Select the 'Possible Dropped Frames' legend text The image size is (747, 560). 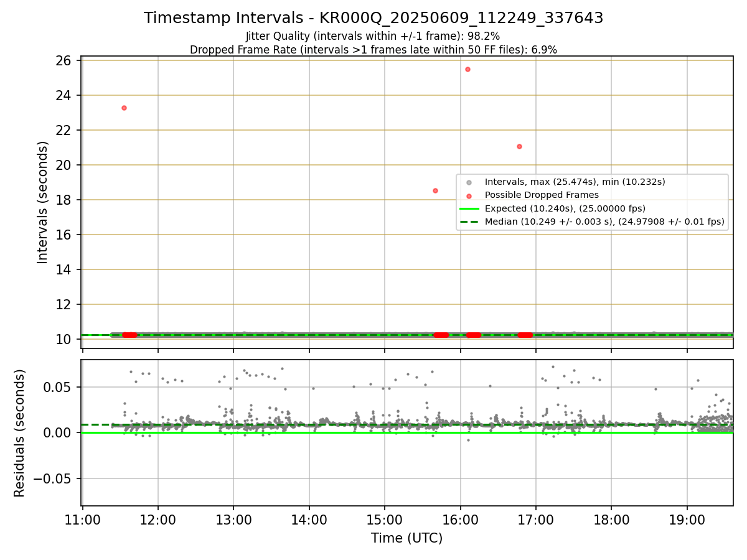542,195
